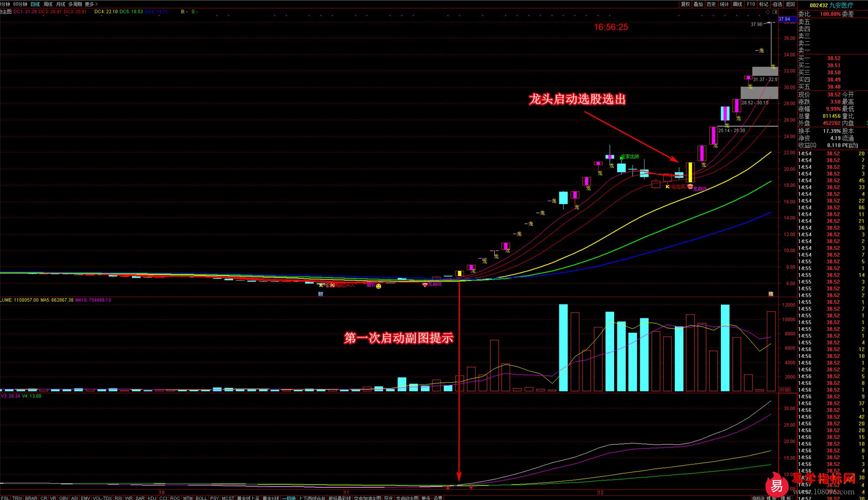The width and height of the screenshot is (868, 500).
Task: Activate the 画线 drawing tools
Action: click(737, 4)
